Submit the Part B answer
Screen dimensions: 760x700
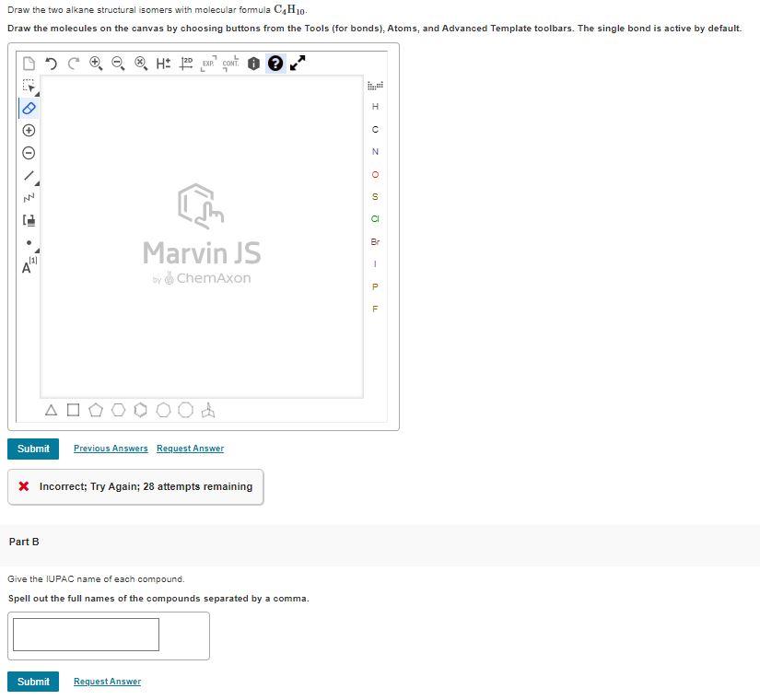tap(33, 682)
